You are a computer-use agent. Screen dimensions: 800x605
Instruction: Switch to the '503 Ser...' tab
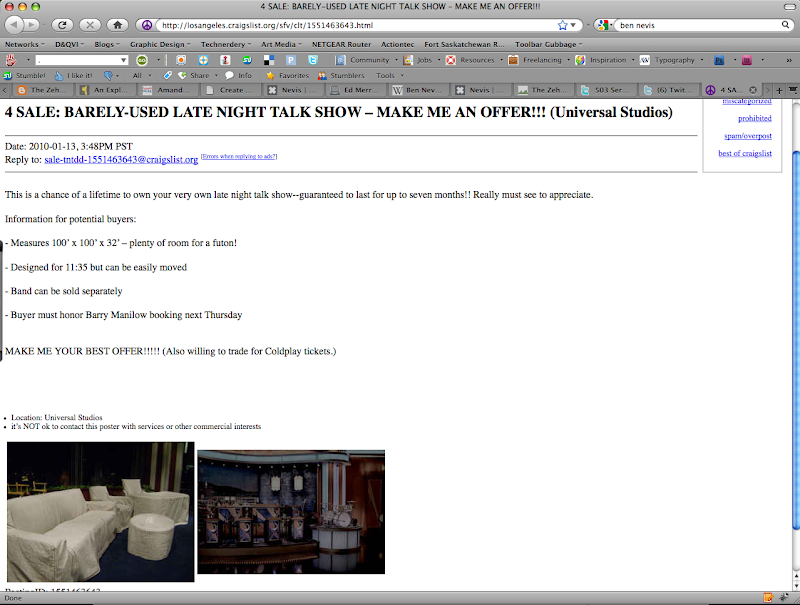607,90
